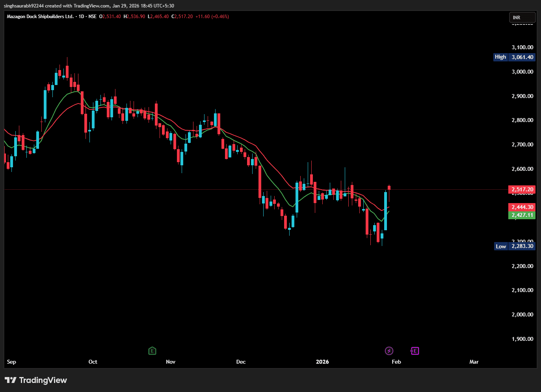Click the Feb label on the time axis

[x=396, y=362]
